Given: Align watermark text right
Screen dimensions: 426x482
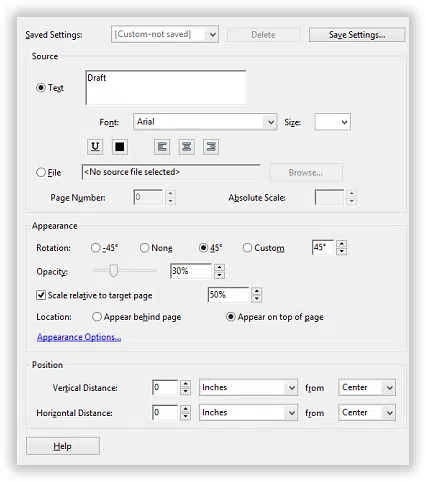Looking at the screenshot, I should (211, 147).
